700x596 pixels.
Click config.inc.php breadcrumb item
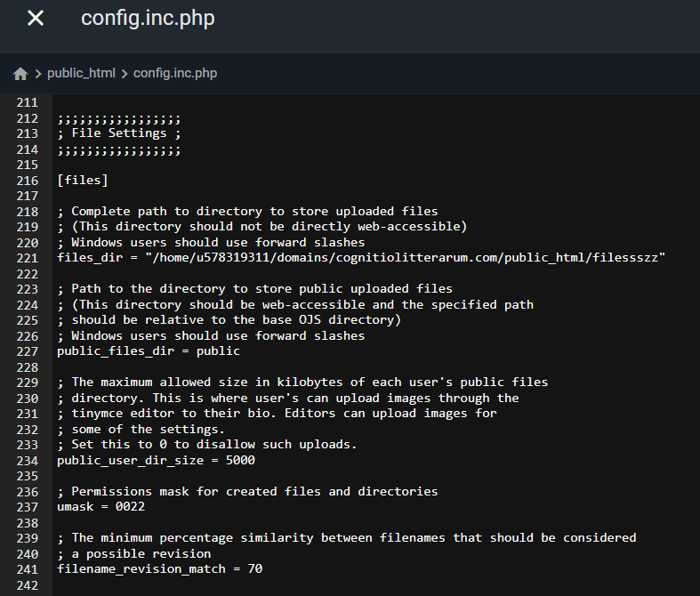click(175, 73)
